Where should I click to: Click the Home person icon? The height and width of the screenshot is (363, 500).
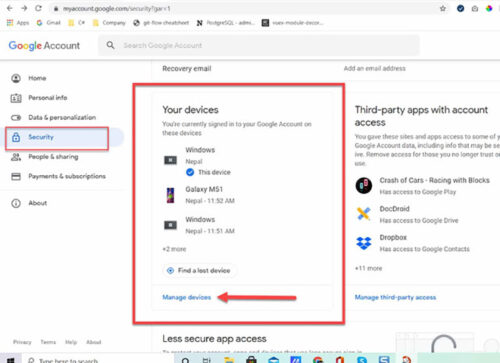tap(16, 78)
